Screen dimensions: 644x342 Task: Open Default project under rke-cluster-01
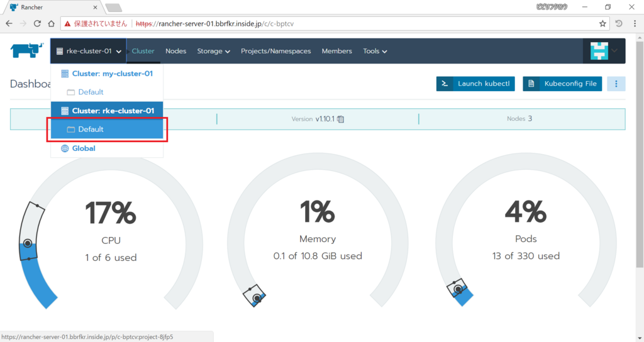(107, 129)
